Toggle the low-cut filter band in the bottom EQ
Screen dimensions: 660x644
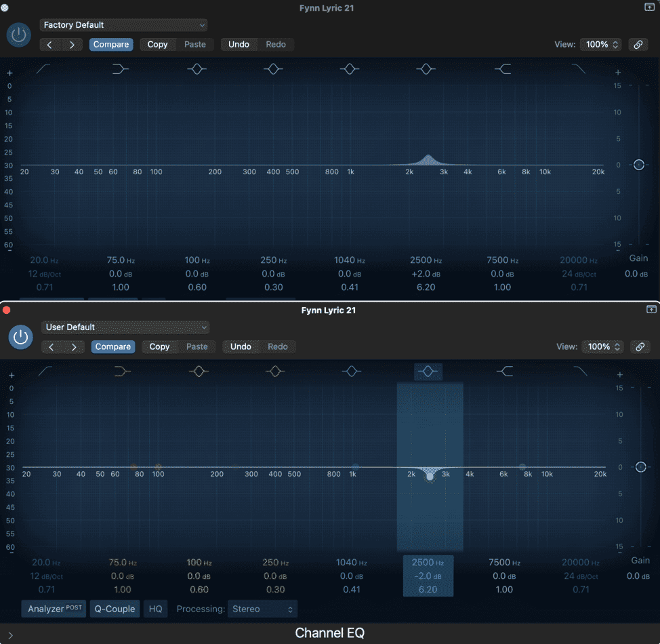click(45, 371)
